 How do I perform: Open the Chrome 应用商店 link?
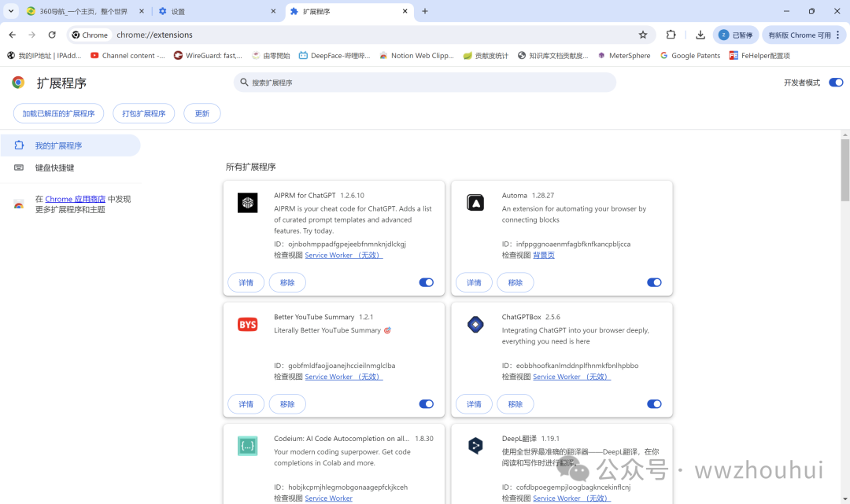coord(75,199)
